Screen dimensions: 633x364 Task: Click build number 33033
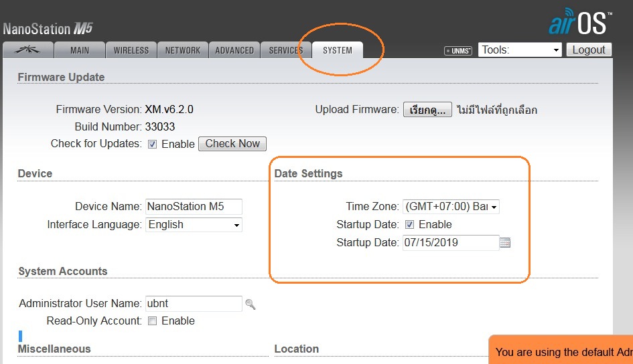160,126
